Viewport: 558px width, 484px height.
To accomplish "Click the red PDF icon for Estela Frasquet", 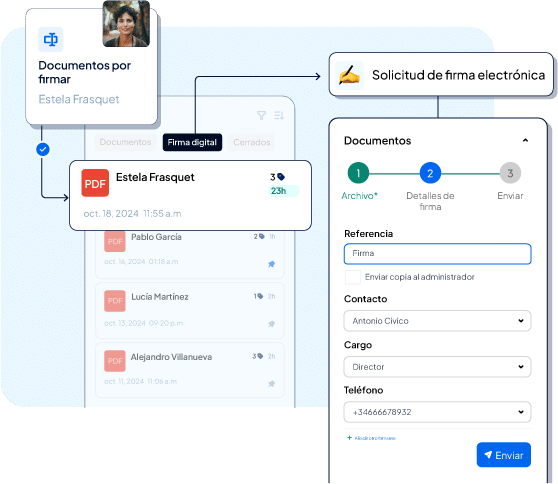I will coord(95,183).
